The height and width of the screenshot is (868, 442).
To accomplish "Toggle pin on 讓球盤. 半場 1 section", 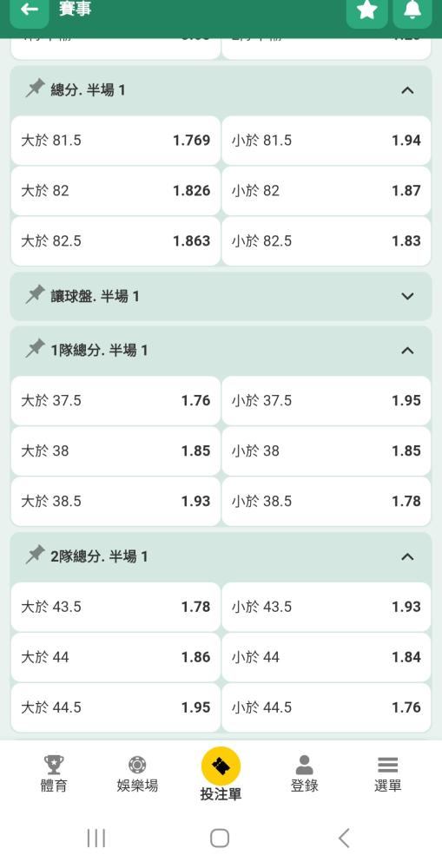I will tap(35, 295).
